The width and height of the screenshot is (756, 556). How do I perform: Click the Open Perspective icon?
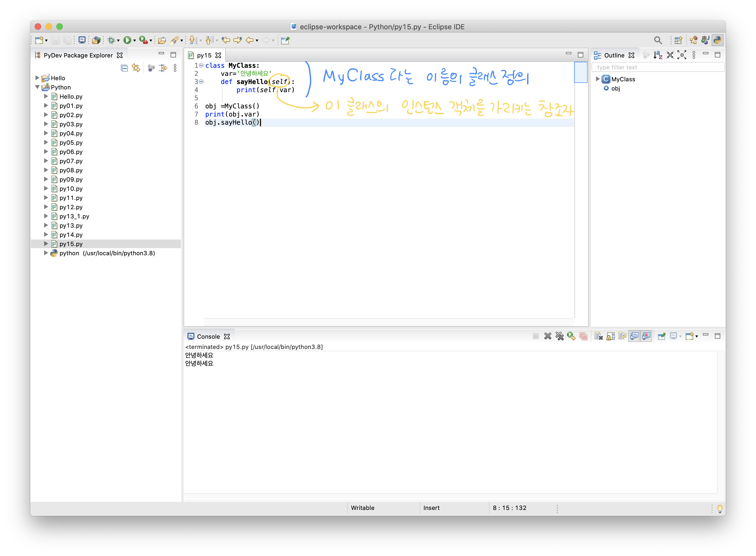(x=678, y=40)
